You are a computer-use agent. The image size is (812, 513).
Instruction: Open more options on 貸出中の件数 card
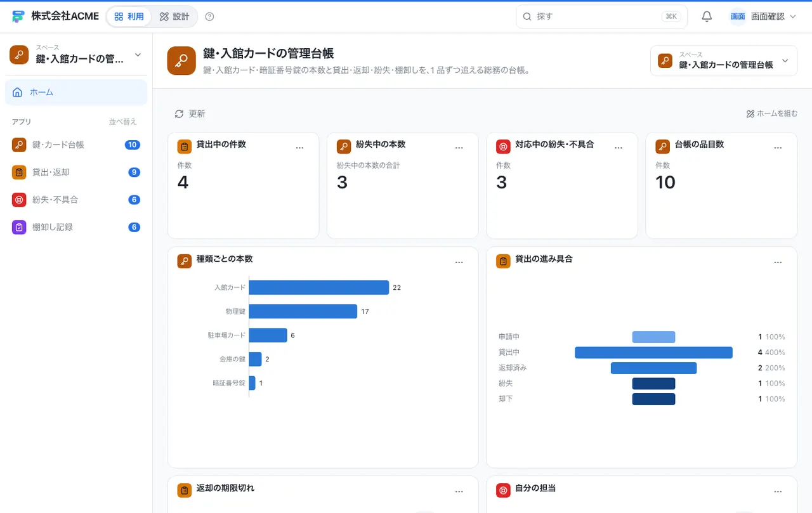(300, 148)
